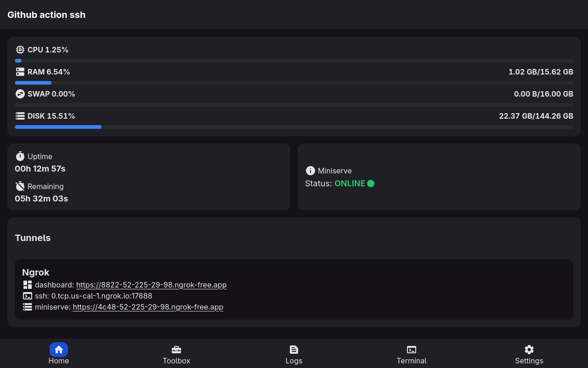Open the Uptime panel
588x368 pixels.
tap(148, 176)
